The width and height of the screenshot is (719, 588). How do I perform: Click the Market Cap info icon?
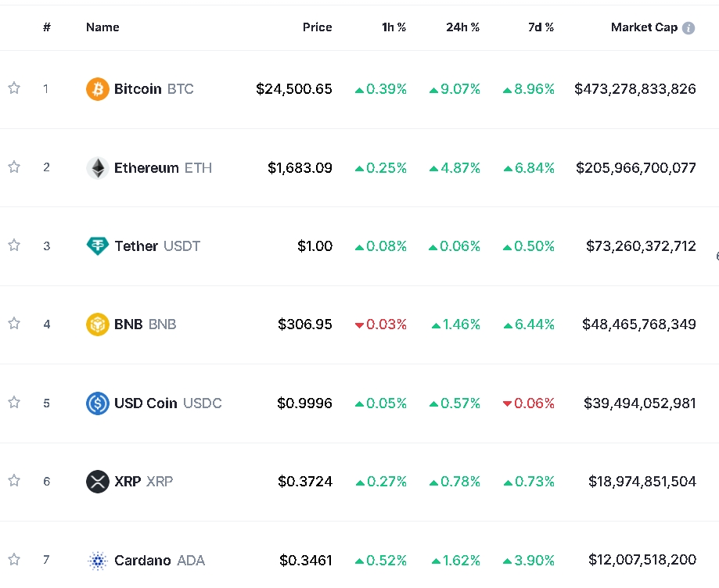688,28
